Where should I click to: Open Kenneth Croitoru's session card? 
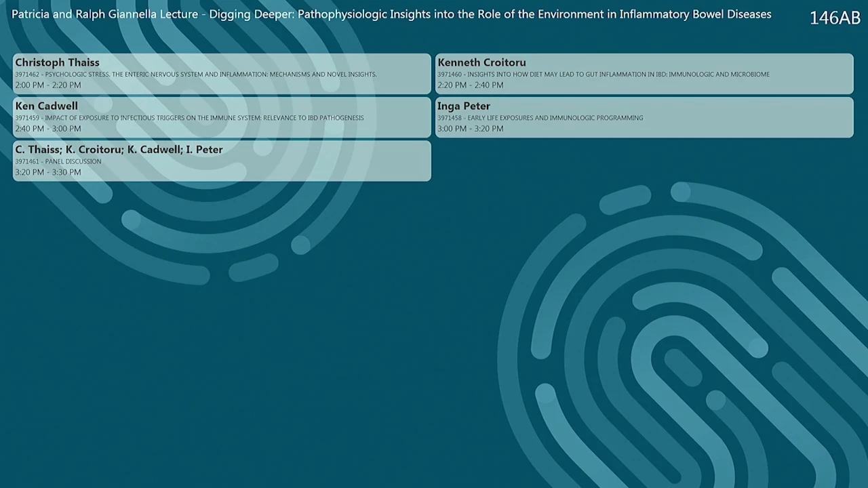(644, 74)
